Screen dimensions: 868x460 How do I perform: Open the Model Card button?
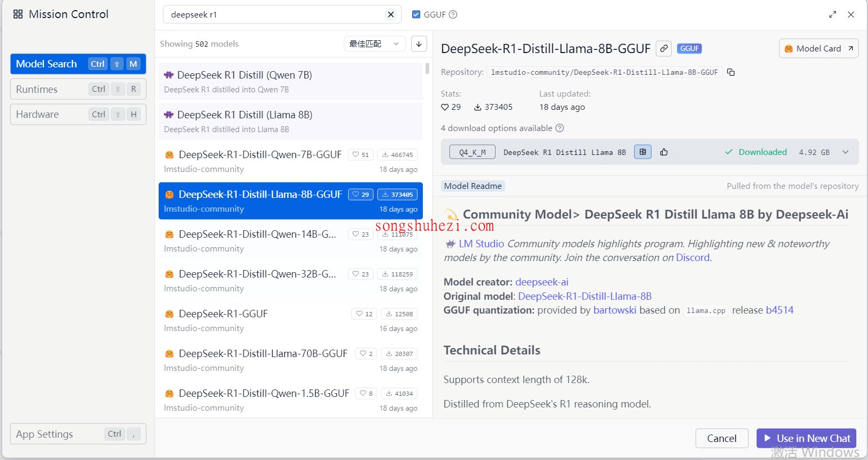click(819, 48)
